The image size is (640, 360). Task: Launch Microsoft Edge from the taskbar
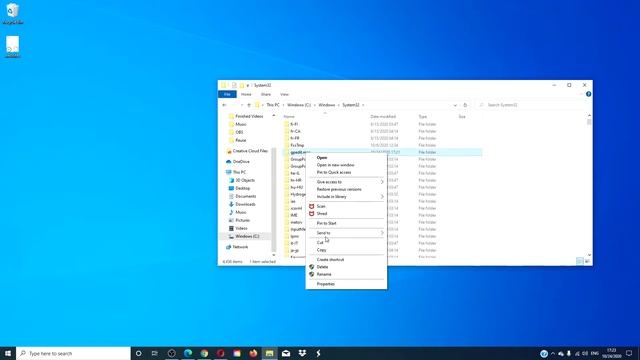point(188,353)
